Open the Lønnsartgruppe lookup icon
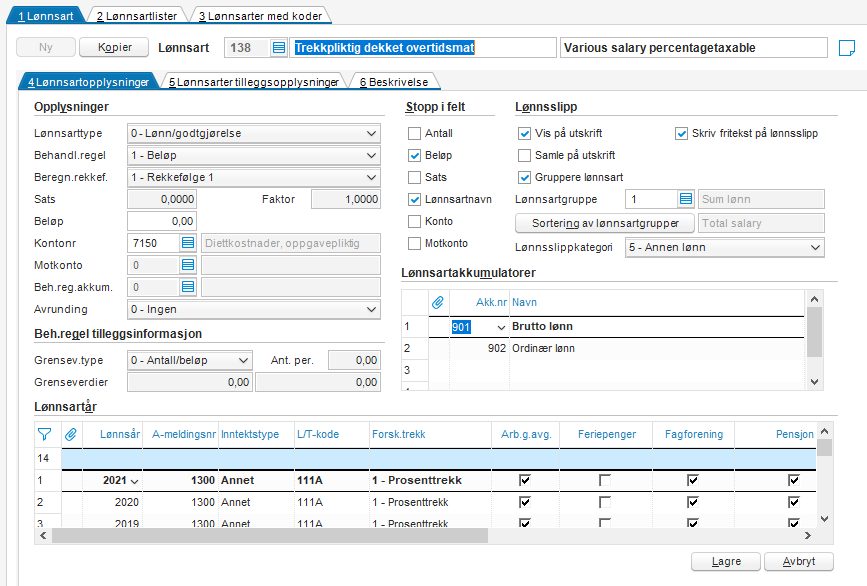Viewport: 867px width, 586px height. [685, 199]
